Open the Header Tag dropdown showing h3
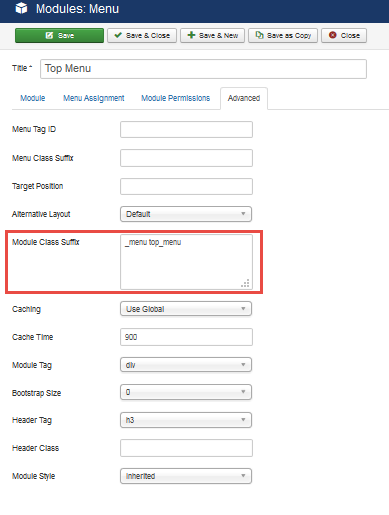 coord(186,420)
